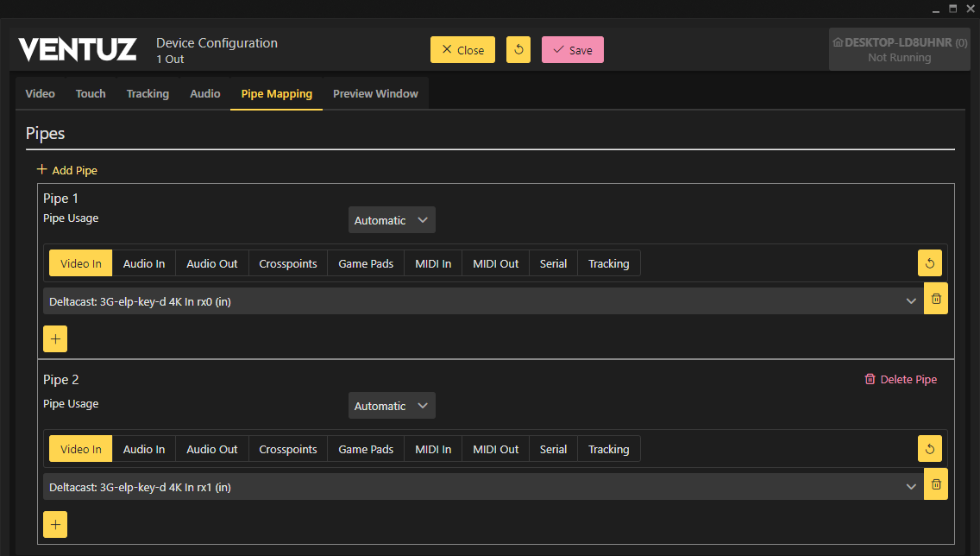Click the reset icon in Pipe 2
The image size is (980, 556).
point(929,449)
